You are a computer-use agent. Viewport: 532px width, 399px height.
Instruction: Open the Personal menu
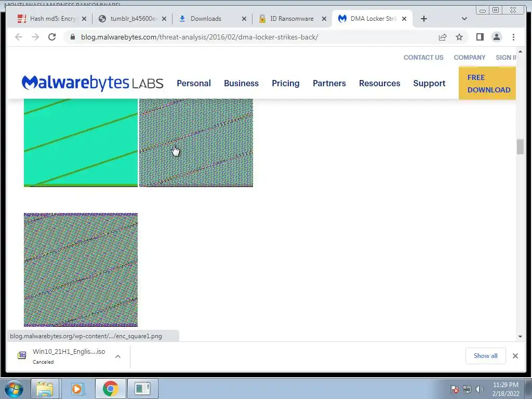coord(194,83)
